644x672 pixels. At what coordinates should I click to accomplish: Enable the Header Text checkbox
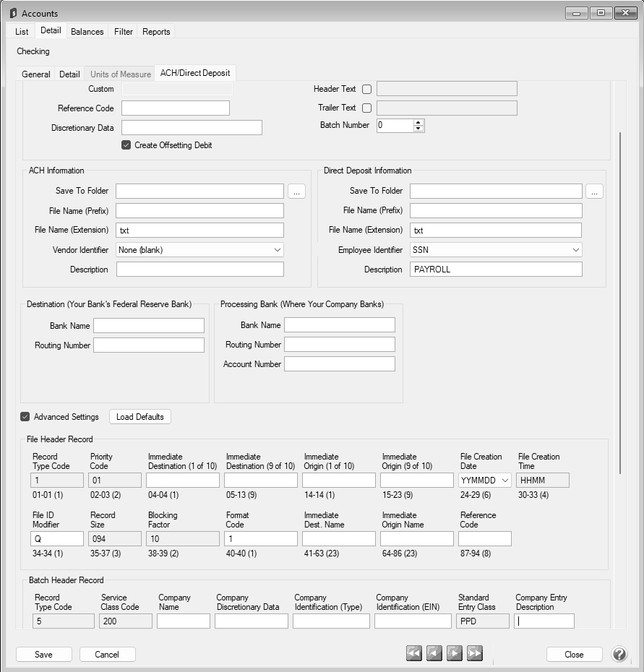[x=366, y=89]
